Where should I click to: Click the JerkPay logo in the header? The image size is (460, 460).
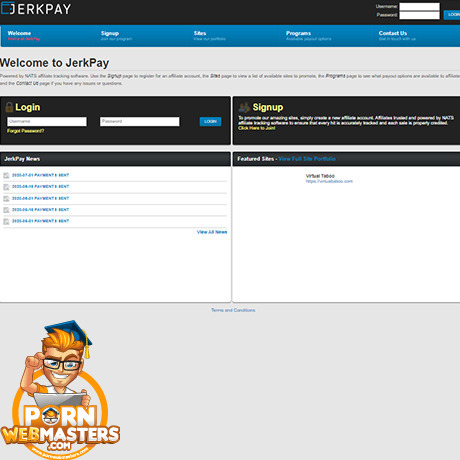click(36, 9)
